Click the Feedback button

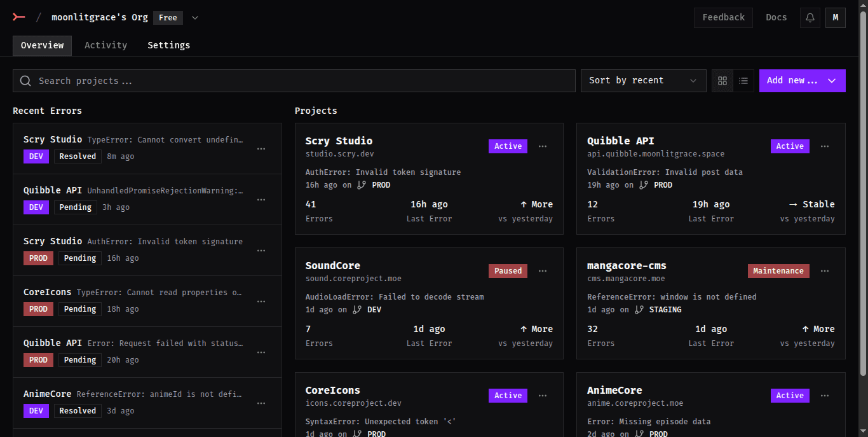pos(723,18)
